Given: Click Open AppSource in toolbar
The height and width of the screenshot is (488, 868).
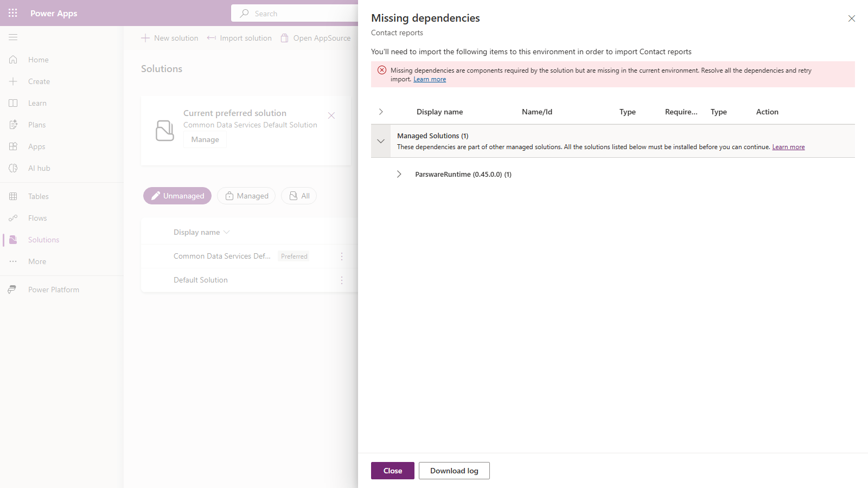Looking at the screenshot, I should (315, 38).
